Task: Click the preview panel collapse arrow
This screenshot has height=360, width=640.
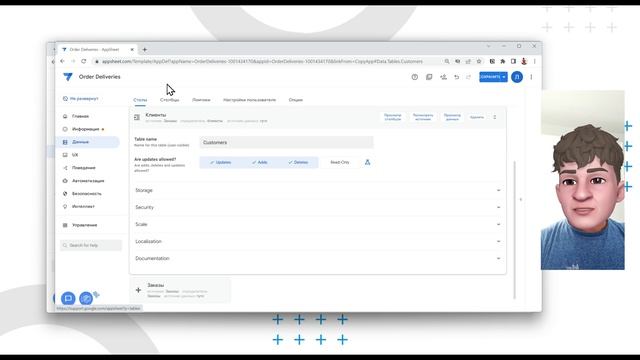Action: click(520, 200)
